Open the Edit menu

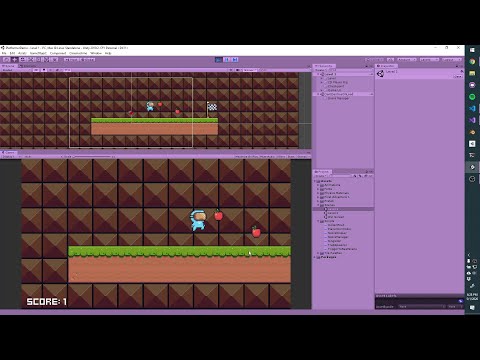click(12, 53)
